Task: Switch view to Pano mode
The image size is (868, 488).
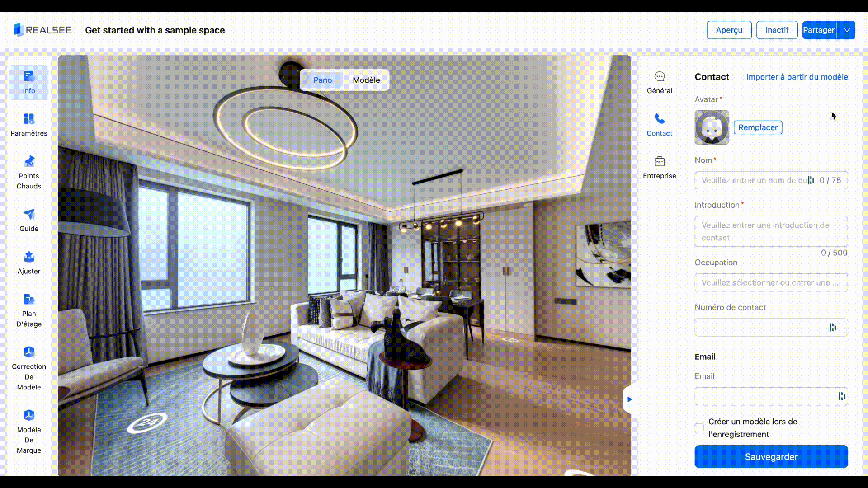Action: coord(322,80)
